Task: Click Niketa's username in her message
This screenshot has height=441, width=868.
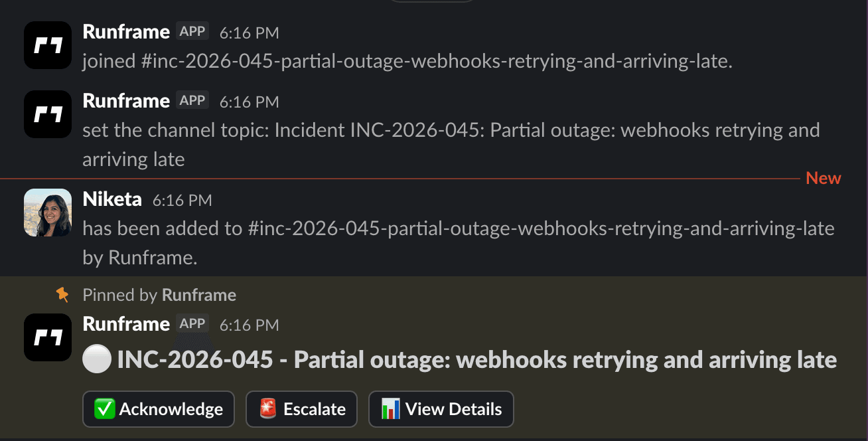Action: click(111, 199)
